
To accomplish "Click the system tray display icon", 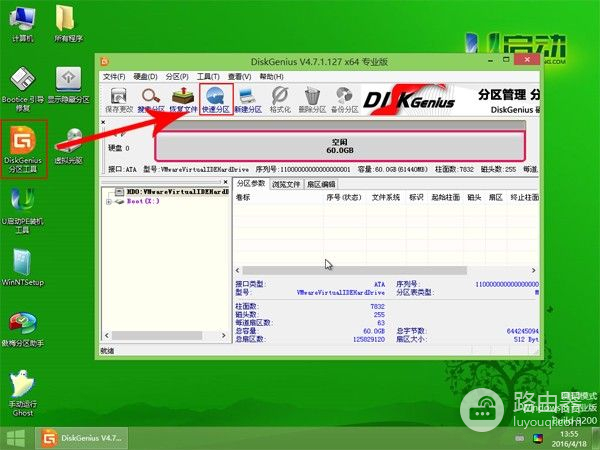I will point(538,439).
